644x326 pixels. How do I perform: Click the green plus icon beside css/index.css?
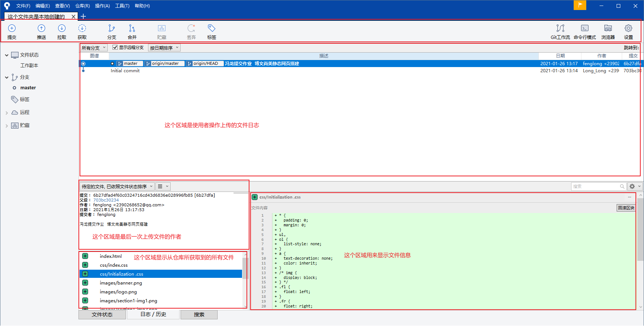85,265
